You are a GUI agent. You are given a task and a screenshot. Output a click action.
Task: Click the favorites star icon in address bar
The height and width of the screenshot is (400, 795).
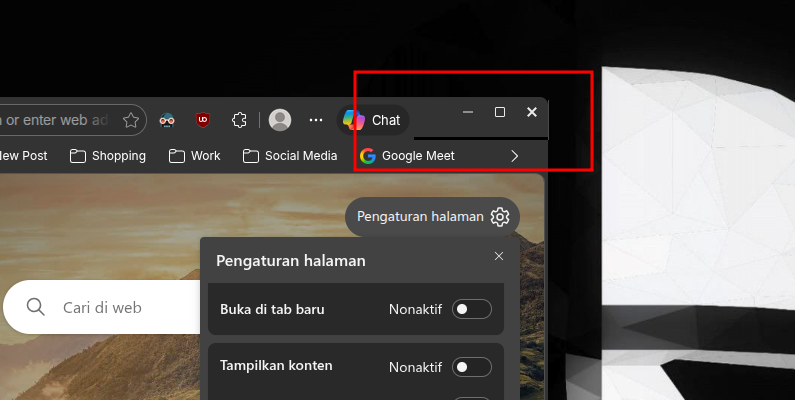pos(131,120)
